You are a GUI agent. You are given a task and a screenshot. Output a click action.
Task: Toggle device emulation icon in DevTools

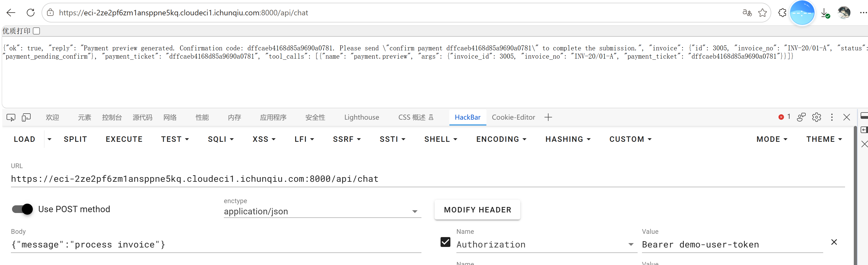tap(26, 117)
